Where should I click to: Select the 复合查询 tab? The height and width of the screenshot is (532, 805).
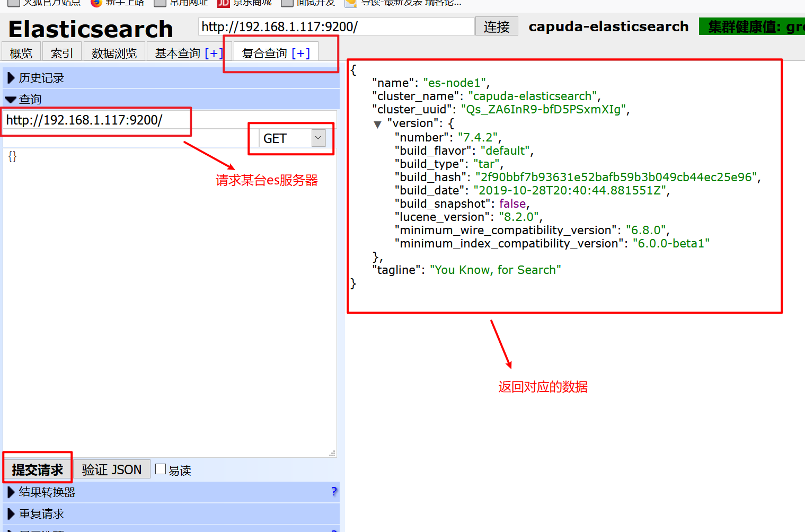tap(264, 53)
